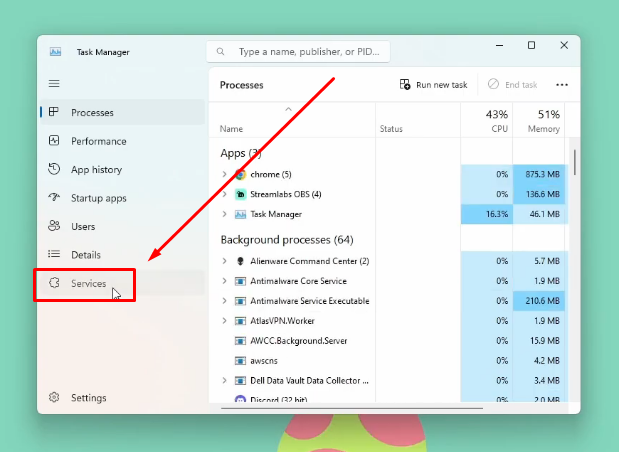Screen dimensions: 619x452
Task: Click the Apps group heading
Action: 241,153
